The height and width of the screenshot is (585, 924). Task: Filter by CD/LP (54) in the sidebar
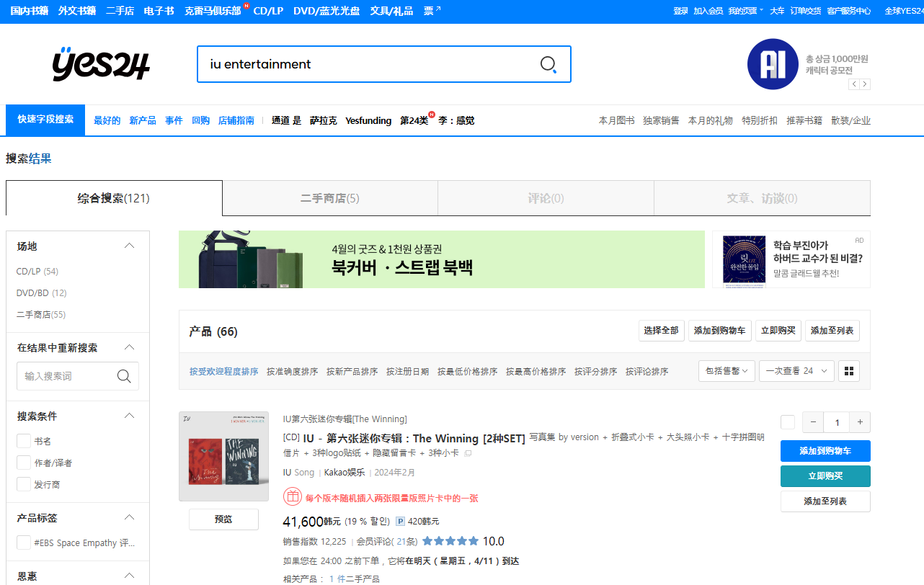click(x=37, y=272)
